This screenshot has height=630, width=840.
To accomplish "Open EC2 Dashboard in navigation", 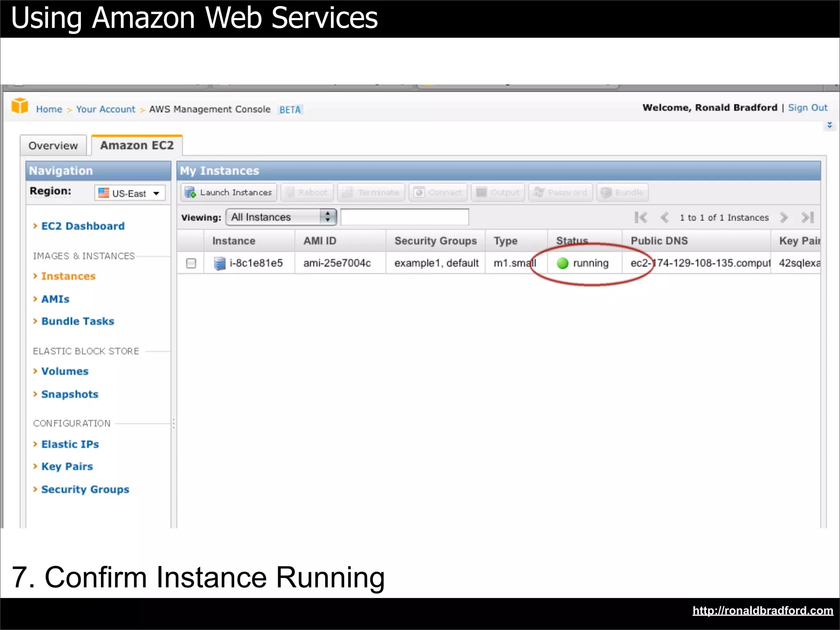I will coord(83,226).
